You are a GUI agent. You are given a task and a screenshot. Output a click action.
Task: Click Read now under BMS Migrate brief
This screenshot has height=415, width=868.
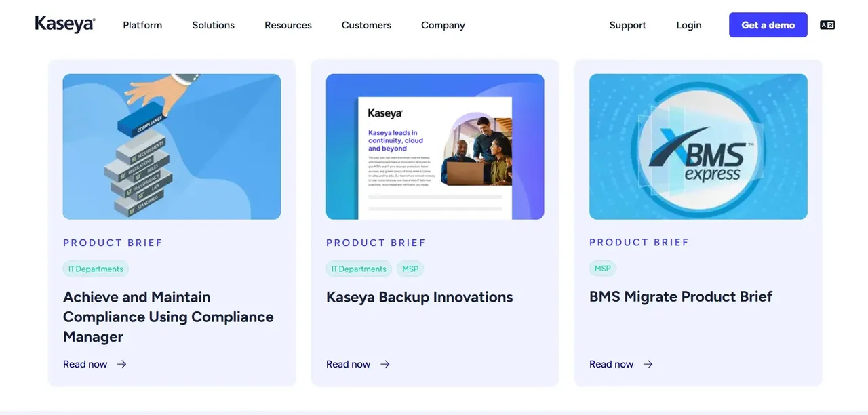pos(612,364)
